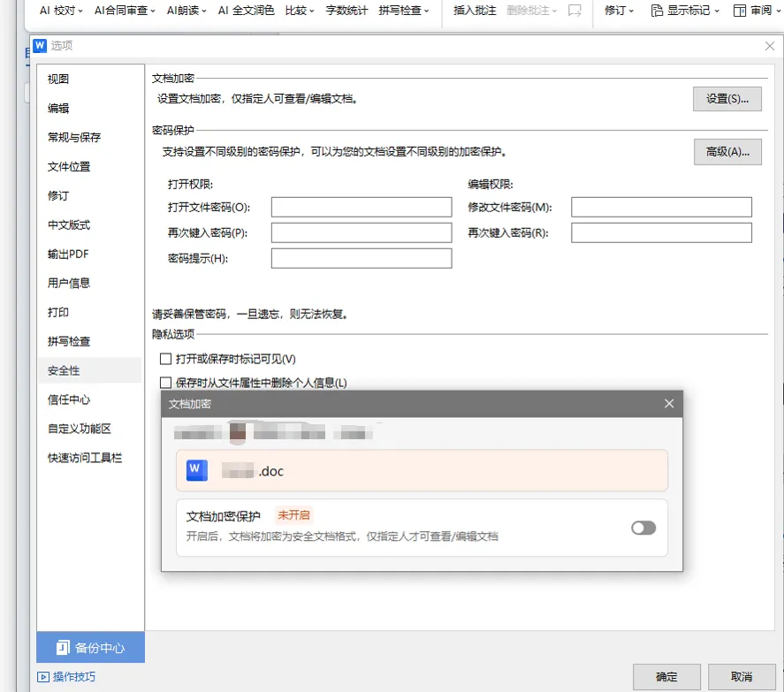The image size is (784, 692).
Task: Click the 密码提示(H) field
Action: 362,258
